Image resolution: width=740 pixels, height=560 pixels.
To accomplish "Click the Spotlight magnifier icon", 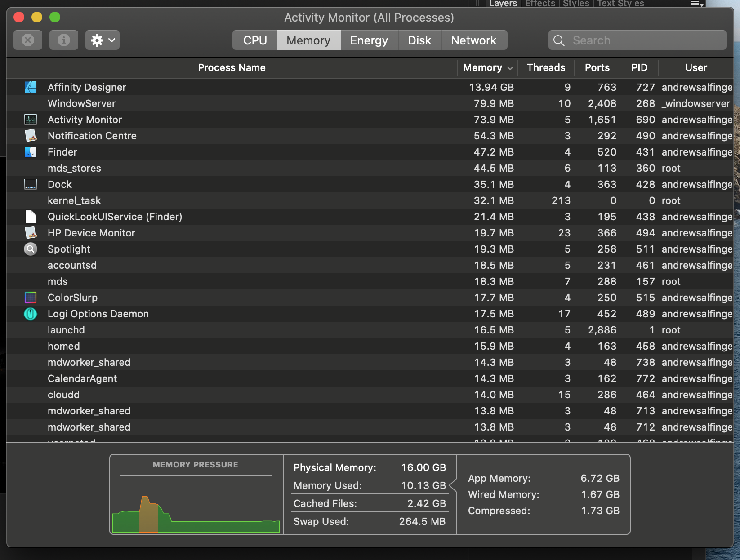I will tap(31, 249).
